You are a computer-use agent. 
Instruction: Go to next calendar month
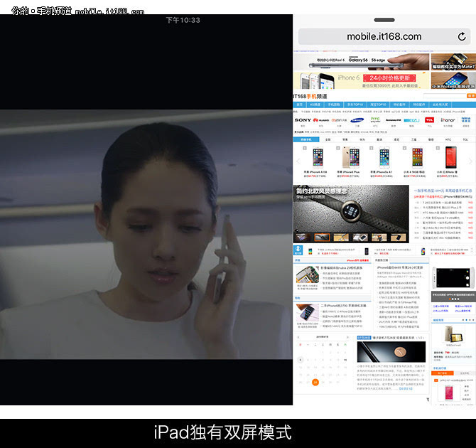pyautogui.click(x=347, y=337)
